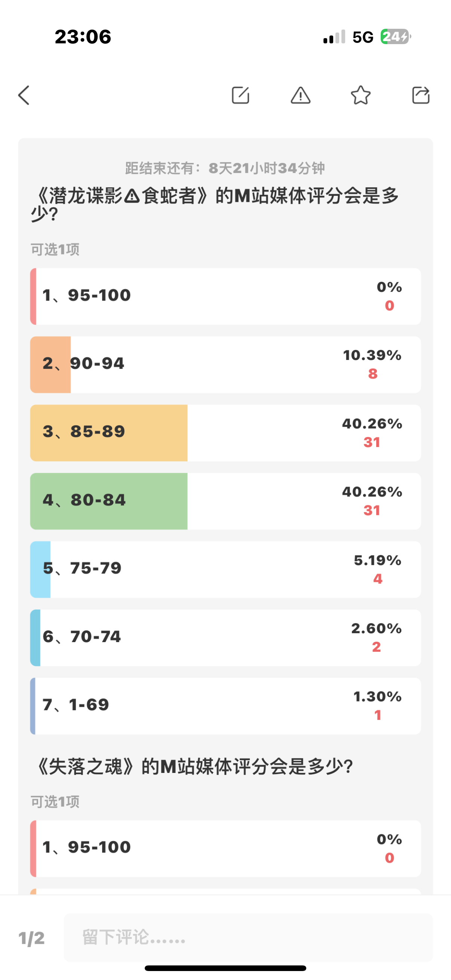
Task: Tap the share icon in toolbar
Action: pyautogui.click(x=421, y=95)
